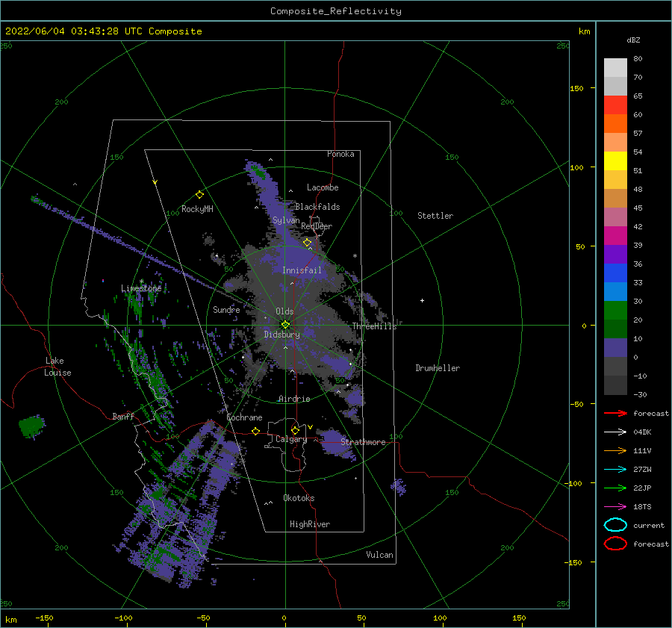
Task: Click the yellow 150 tick on right axis
Action: point(576,88)
